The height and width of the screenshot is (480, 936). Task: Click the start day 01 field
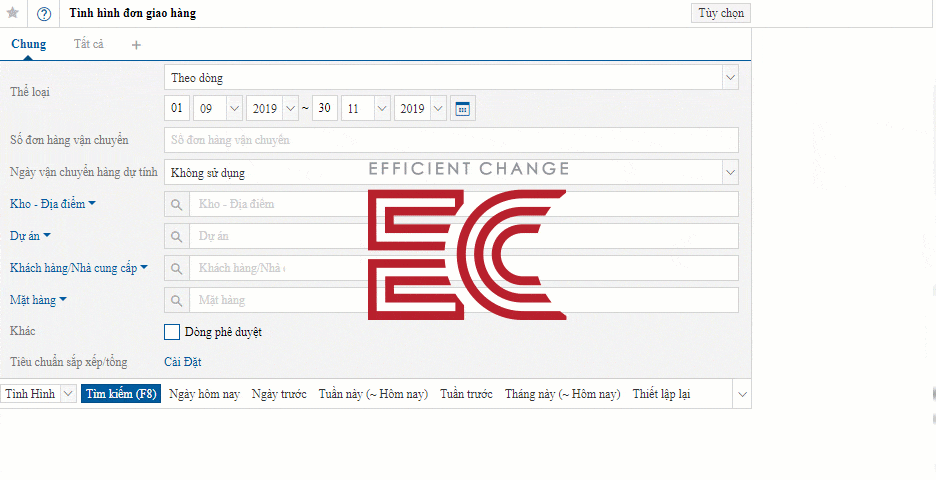(x=177, y=109)
